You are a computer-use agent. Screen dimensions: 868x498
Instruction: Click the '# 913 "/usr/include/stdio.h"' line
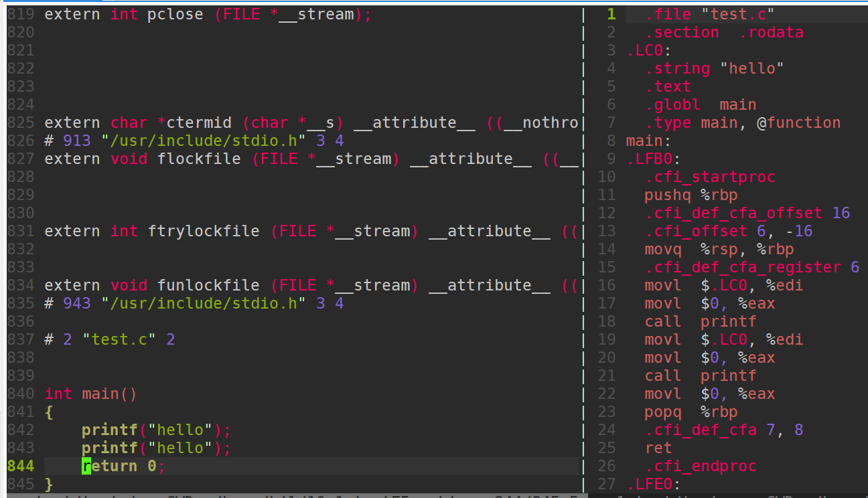point(194,141)
